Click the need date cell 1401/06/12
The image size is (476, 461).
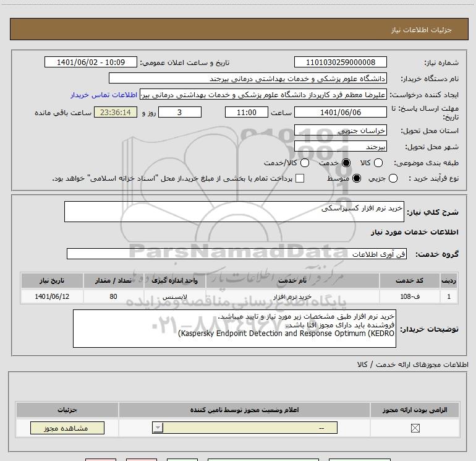(x=52, y=296)
